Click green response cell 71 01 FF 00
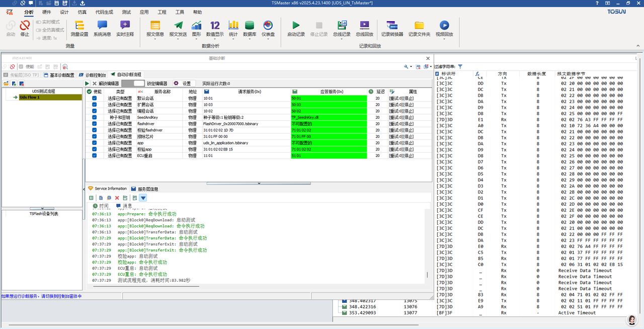The image size is (644, 329). 329,136
